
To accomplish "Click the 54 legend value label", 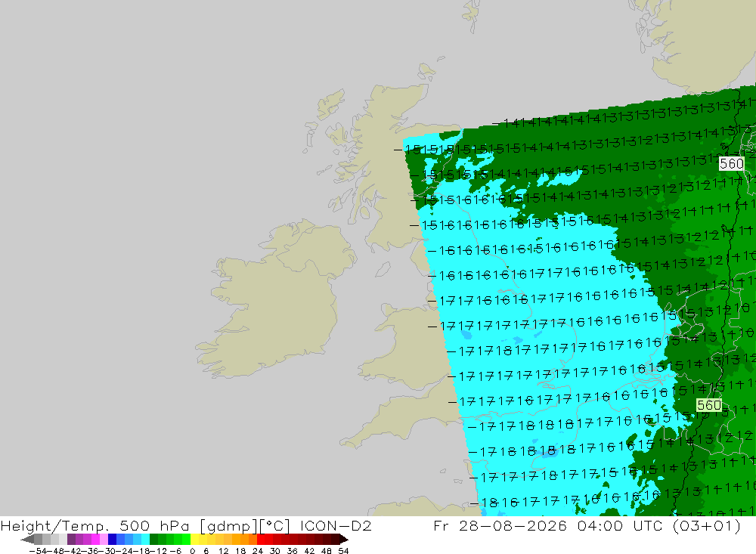I will click(x=343, y=551).
